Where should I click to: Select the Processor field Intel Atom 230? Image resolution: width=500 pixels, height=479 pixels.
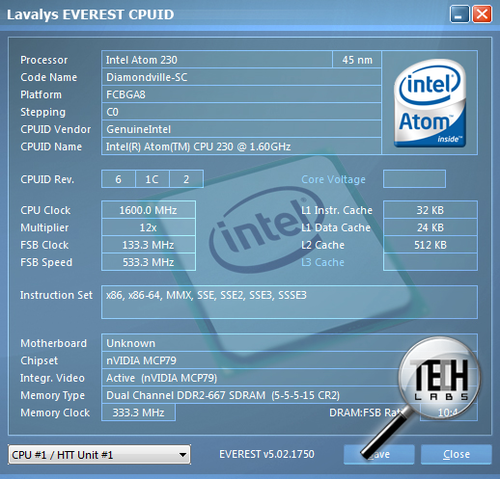point(217,60)
